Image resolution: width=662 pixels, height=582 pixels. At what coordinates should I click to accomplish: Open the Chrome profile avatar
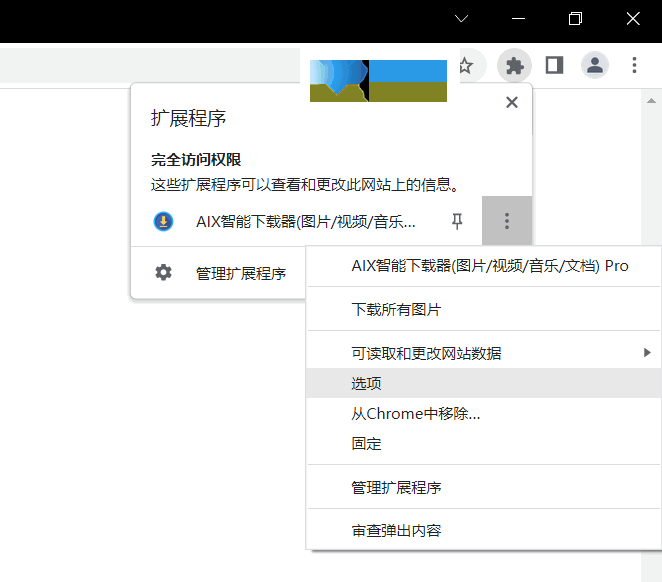click(x=594, y=65)
